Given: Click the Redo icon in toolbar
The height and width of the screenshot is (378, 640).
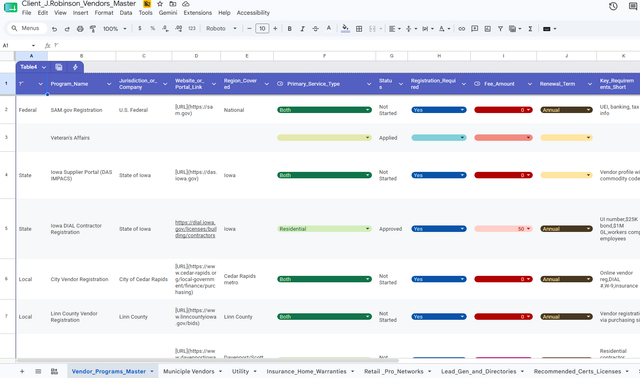Looking at the screenshot, I should (x=67, y=29).
